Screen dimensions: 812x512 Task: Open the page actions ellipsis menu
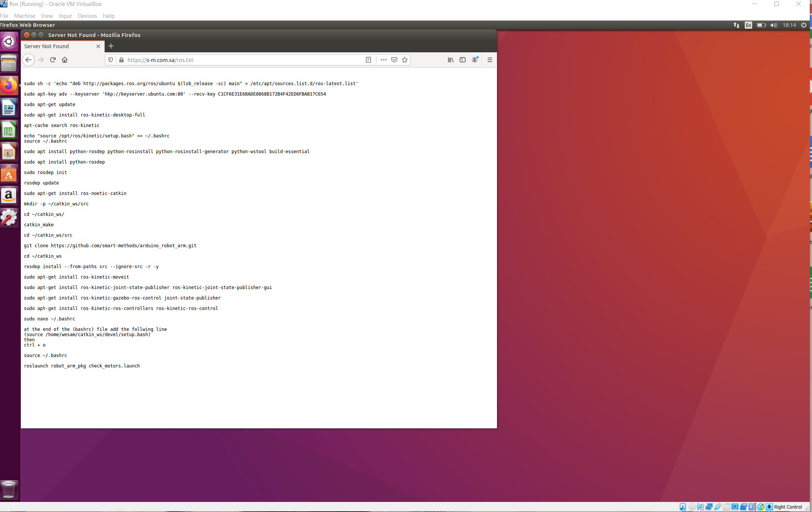[383, 60]
